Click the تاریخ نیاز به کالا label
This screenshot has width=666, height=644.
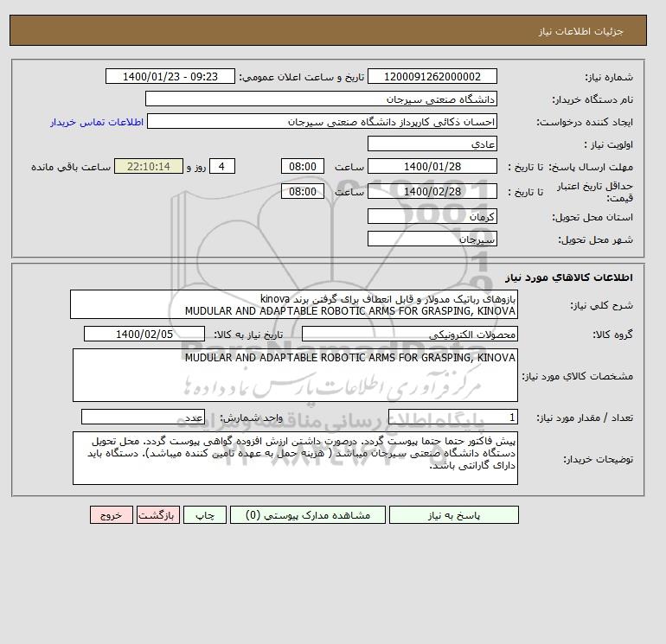coord(248,335)
